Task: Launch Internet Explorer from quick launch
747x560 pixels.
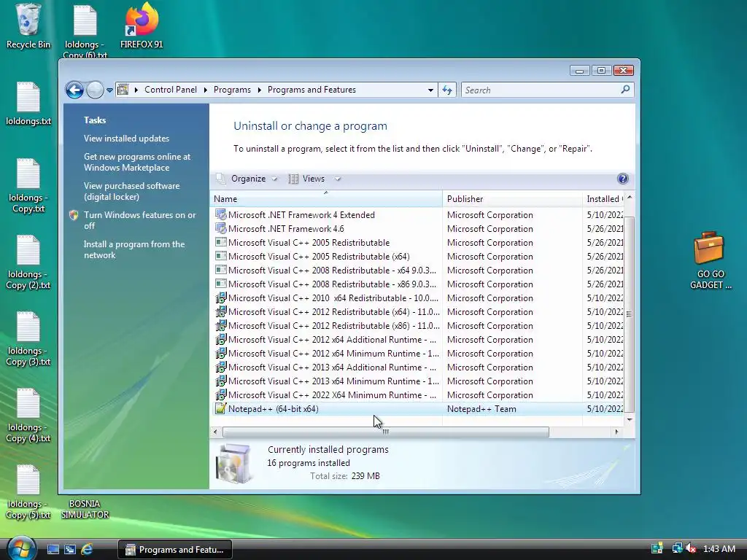Action: pos(87,550)
